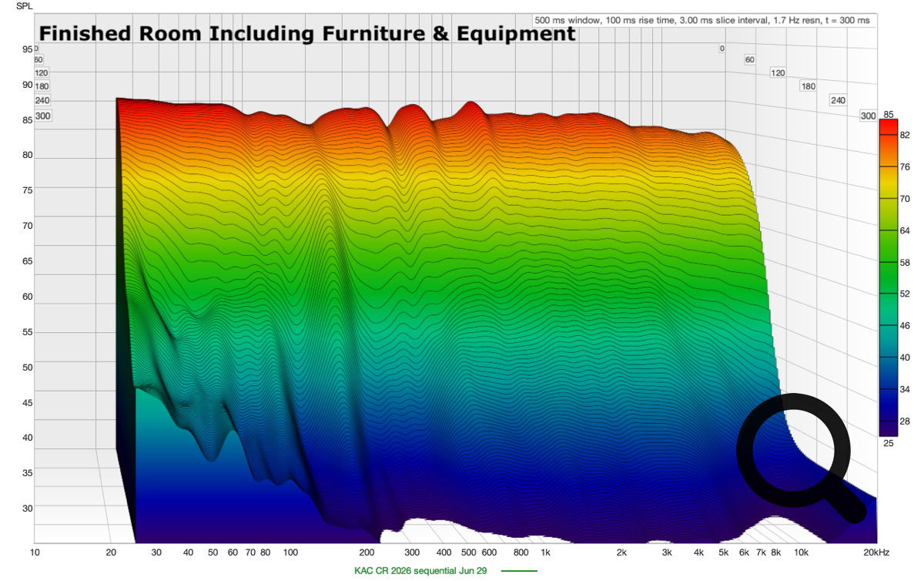The height and width of the screenshot is (581, 924).
Task: Click the 100 frequency axis label
Action: 290,553
